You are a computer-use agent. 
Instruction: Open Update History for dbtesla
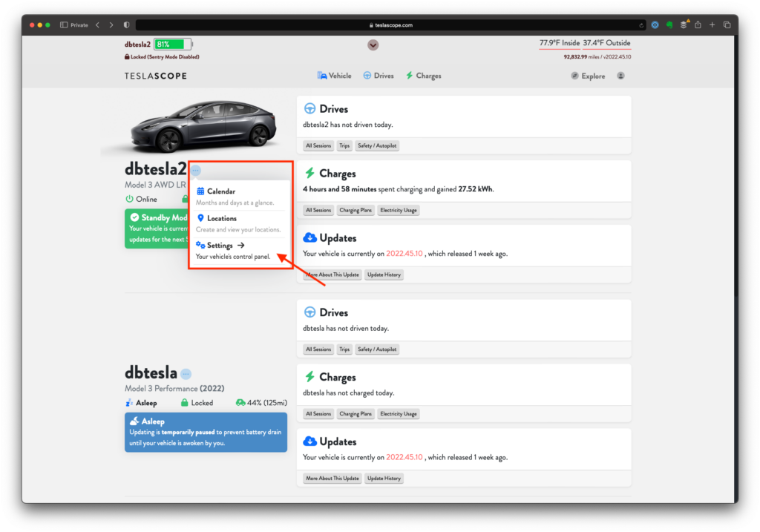click(384, 478)
